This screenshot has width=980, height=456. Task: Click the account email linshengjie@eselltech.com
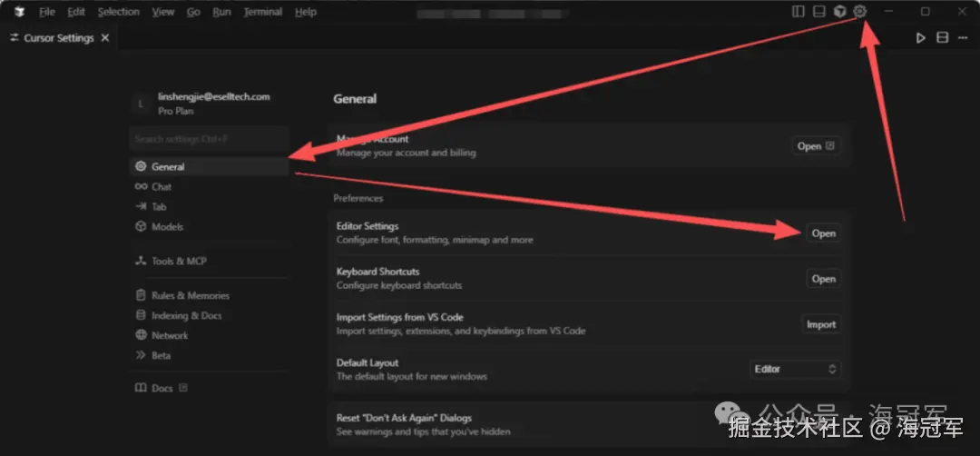click(x=214, y=97)
